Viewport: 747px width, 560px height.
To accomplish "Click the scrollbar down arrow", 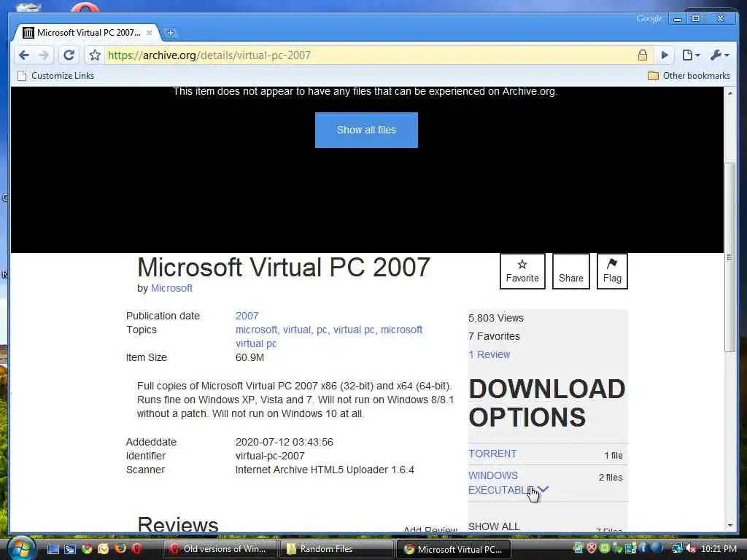I will point(729,525).
